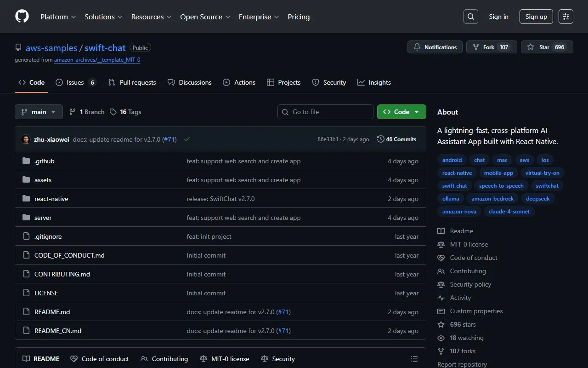The height and width of the screenshot is (368, 588).
Task: Expand the green Code dropdown button
Action: [401, 112]
